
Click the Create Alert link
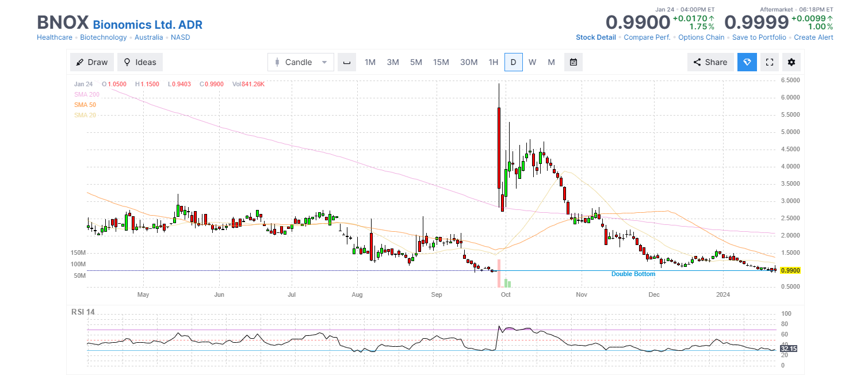click(813, 37)
